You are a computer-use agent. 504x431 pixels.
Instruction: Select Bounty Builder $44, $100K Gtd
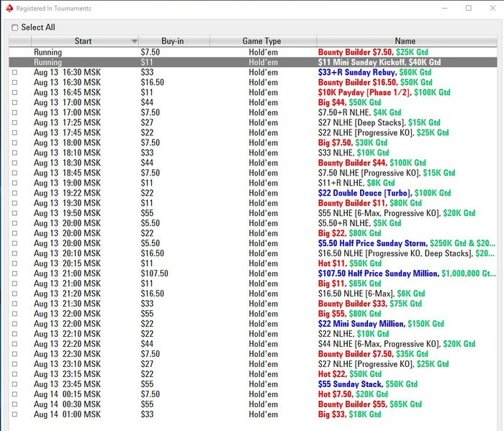(253, 163)
